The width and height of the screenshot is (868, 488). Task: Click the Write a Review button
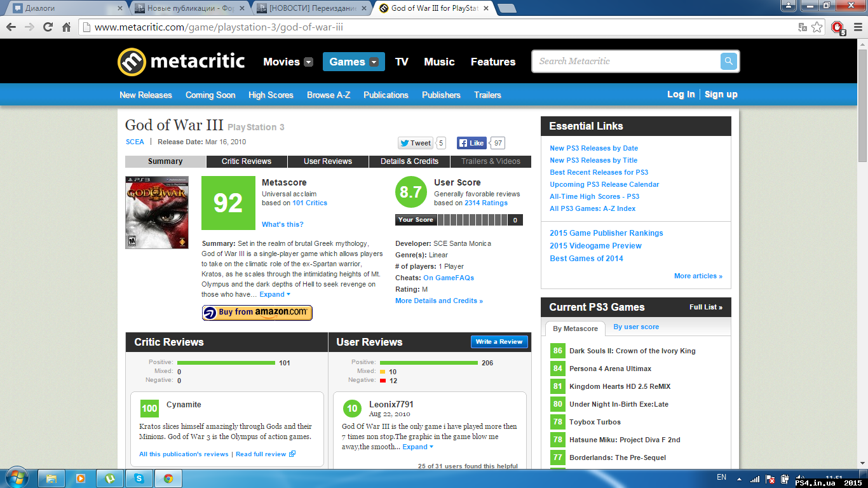coord(499,342)
